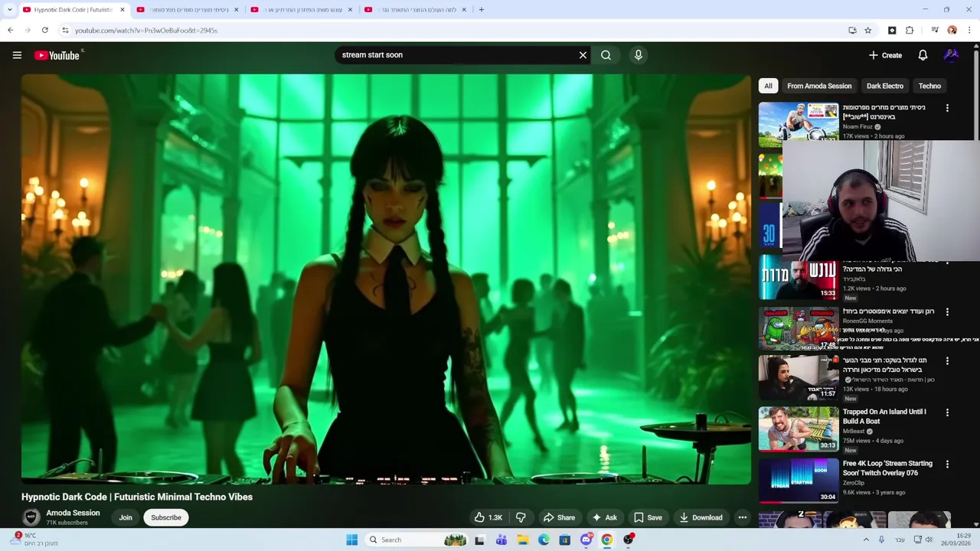Install app icon in address bar
Viewport: 980px width, 551px height.
tap(852, 31)
